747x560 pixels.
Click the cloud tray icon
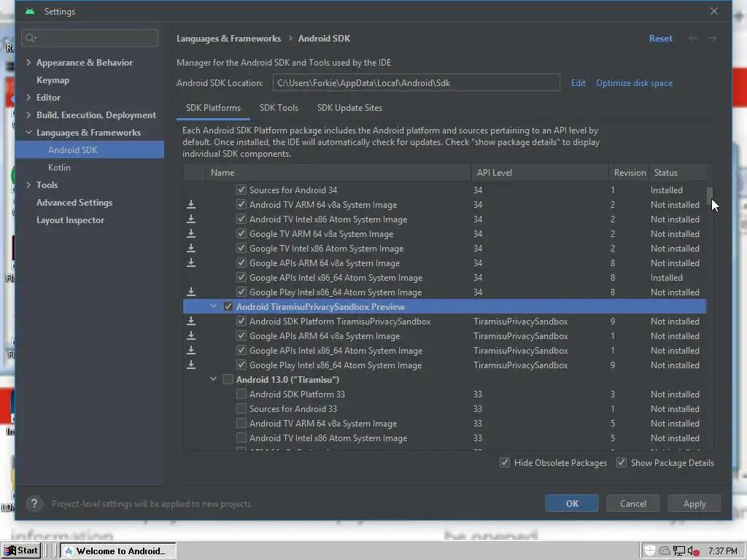pyautogui.click(x=664, y=551)
